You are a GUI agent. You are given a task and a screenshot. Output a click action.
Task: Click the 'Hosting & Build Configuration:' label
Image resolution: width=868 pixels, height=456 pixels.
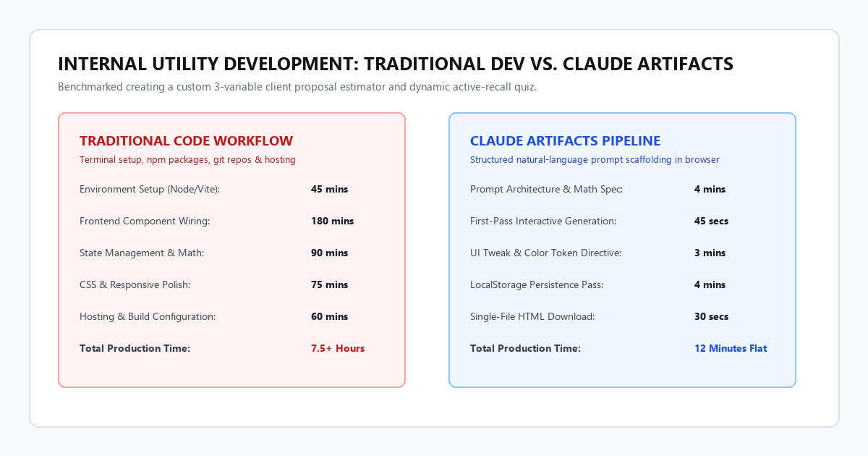tap(148, 316)
